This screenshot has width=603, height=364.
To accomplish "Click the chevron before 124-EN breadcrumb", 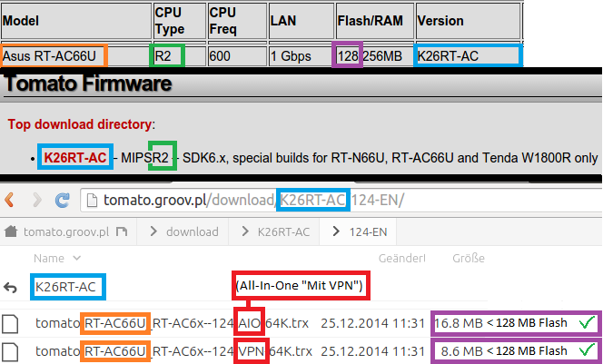I will click(336, 231).
